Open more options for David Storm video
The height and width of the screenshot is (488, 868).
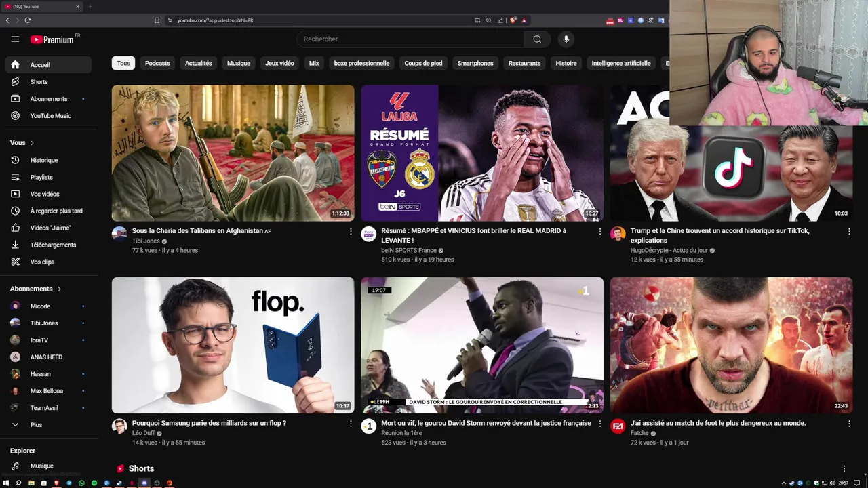tap(599, 424)
